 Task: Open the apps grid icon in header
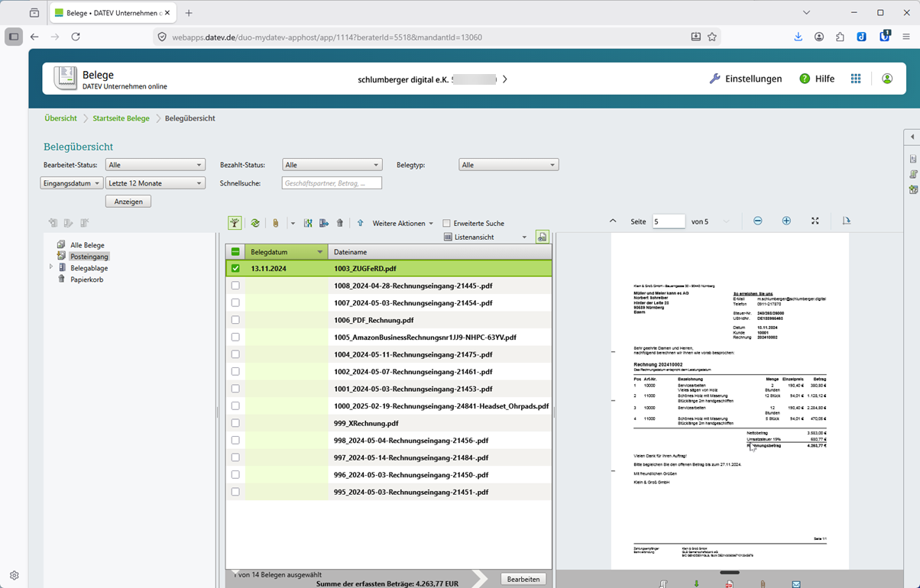[856, 79]
